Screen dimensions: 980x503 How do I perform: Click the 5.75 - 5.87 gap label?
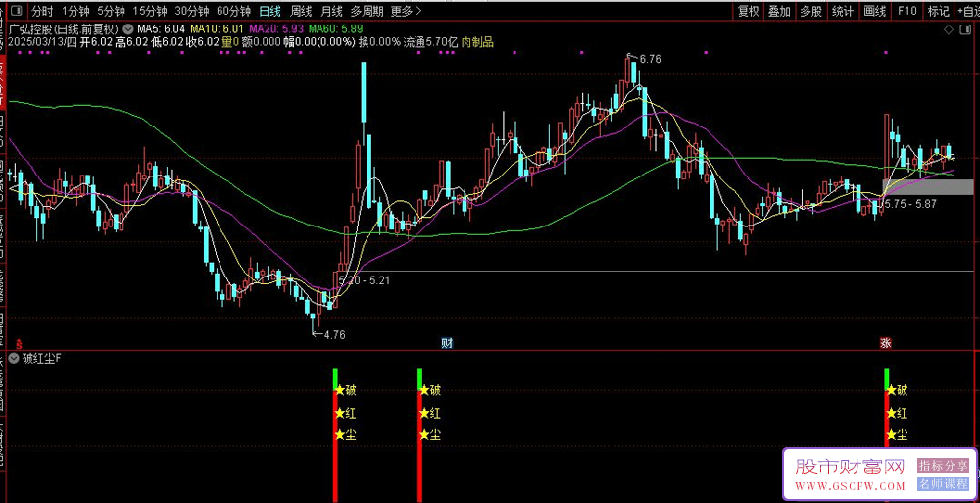click(910, 203)
